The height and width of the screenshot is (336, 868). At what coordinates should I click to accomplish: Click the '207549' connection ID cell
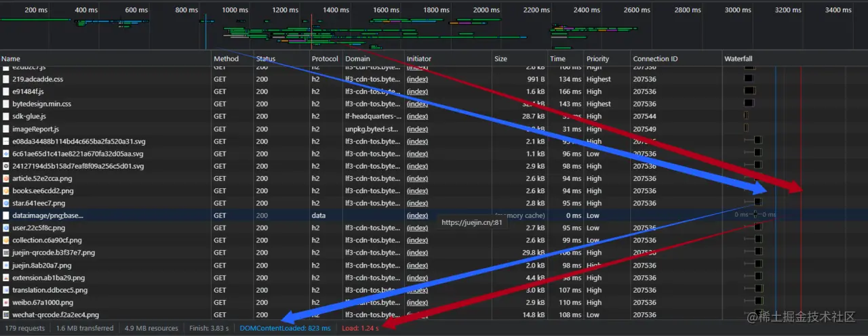pyautogui.click(x=644, y=129)
